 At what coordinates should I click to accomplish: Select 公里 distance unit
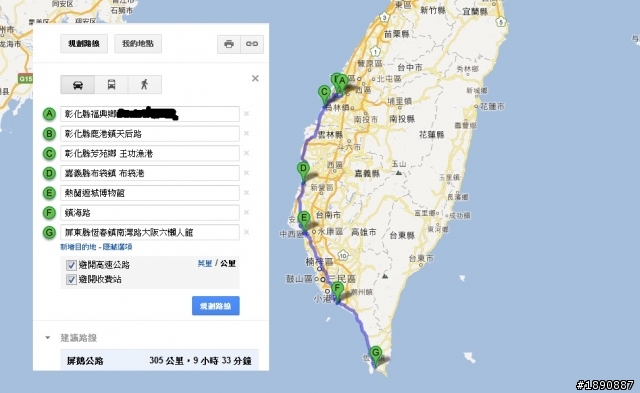tap(228, 263)
